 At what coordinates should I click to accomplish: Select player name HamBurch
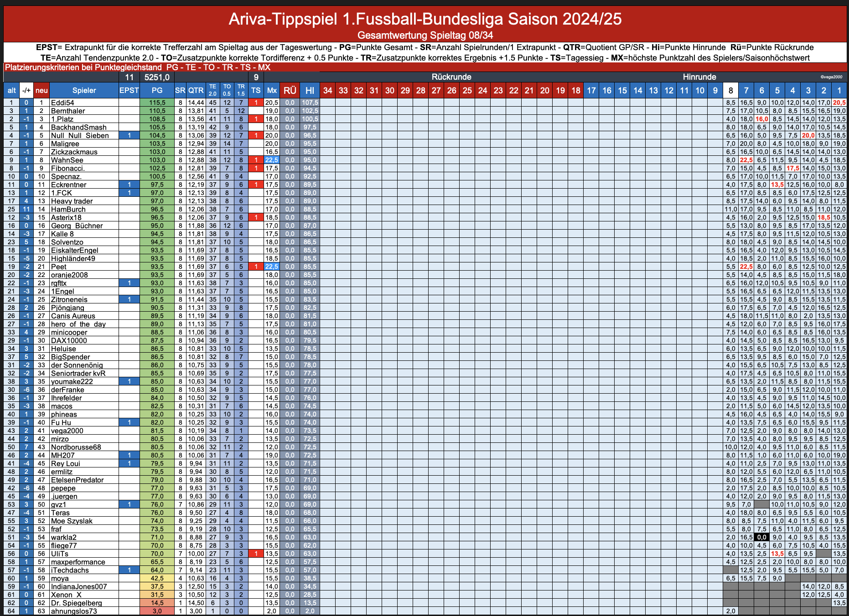tap(68, 209)
